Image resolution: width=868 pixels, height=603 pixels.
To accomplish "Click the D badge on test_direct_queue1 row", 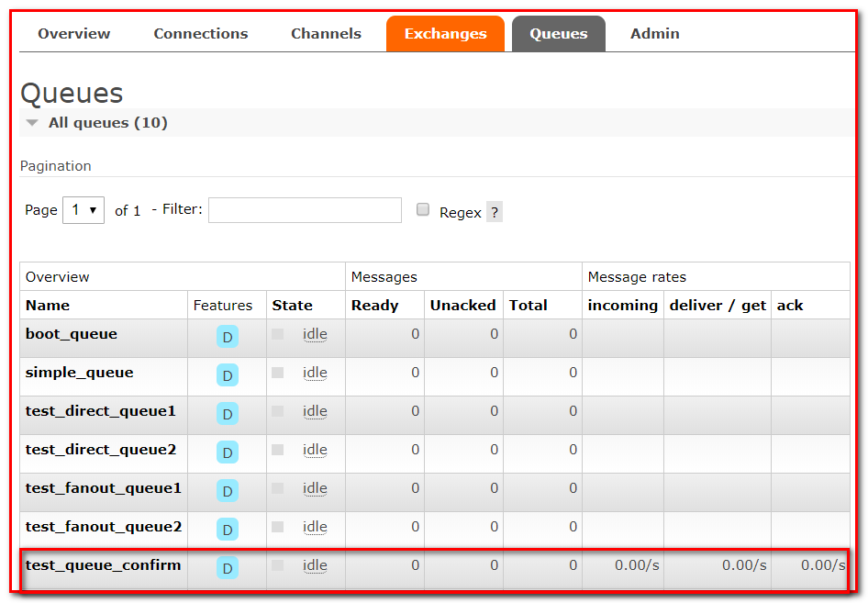I will pos(228,414).
